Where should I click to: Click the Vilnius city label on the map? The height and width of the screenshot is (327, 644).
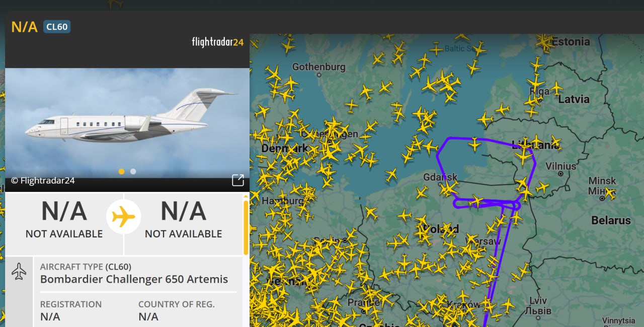point(560,166)
